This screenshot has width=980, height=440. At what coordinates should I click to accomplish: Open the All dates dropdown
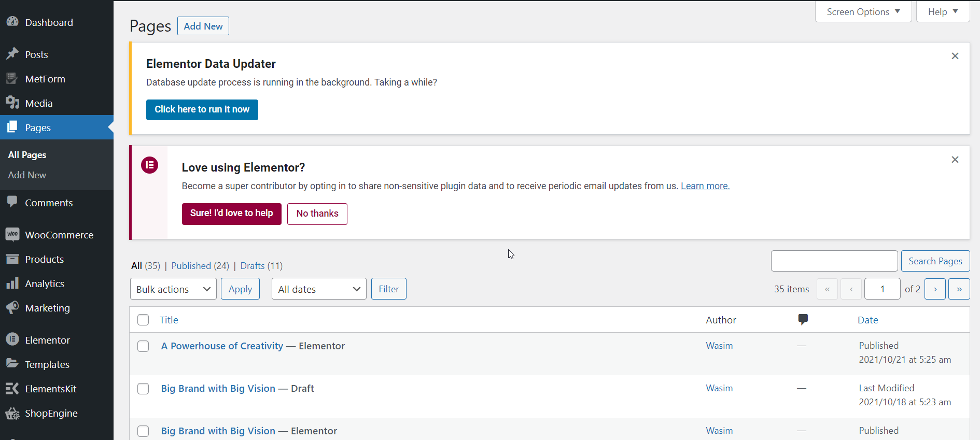319,289
